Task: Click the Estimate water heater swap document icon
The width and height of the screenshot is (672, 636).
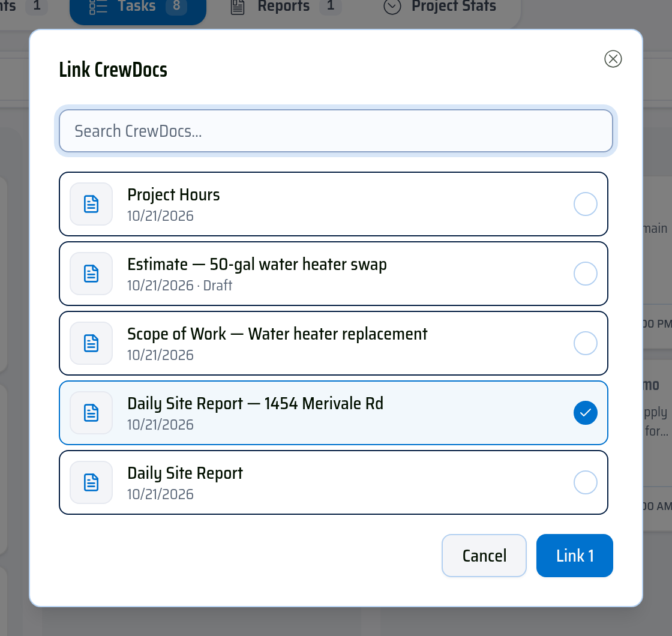Action: (x=91, y=274)
